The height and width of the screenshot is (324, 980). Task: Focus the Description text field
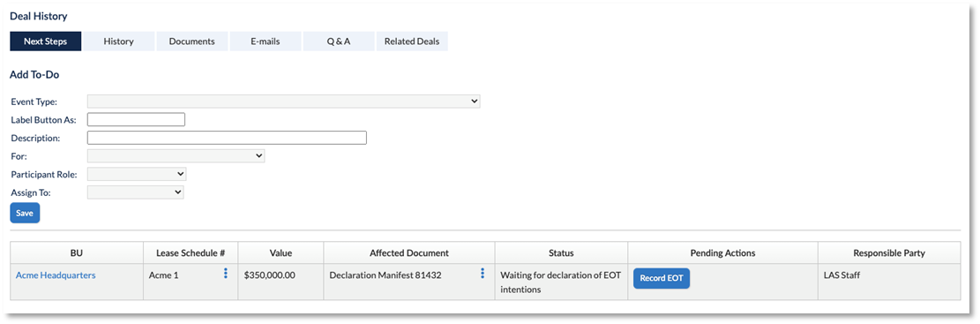click(x=227, y=138)
